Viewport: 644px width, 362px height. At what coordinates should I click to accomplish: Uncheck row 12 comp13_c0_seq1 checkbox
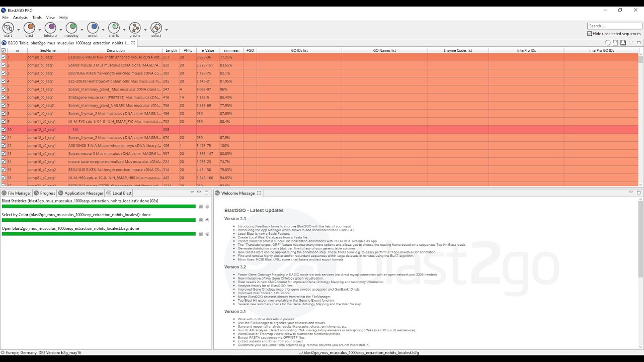[x=4, y=146]
